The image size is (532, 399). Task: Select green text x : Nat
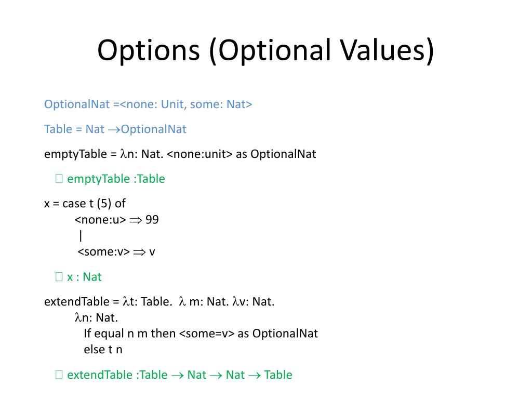pyautogui.click(x=85, y=277)
